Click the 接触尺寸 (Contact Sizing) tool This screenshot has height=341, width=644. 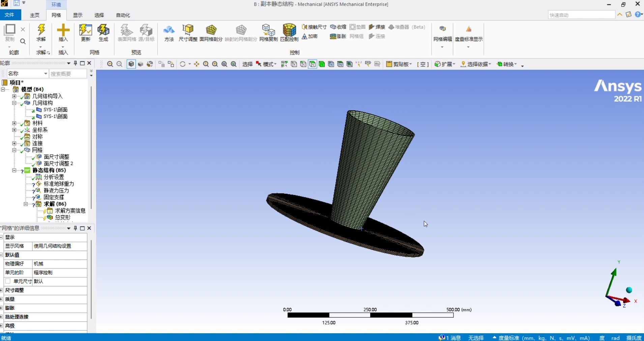[x=314, y=27]
